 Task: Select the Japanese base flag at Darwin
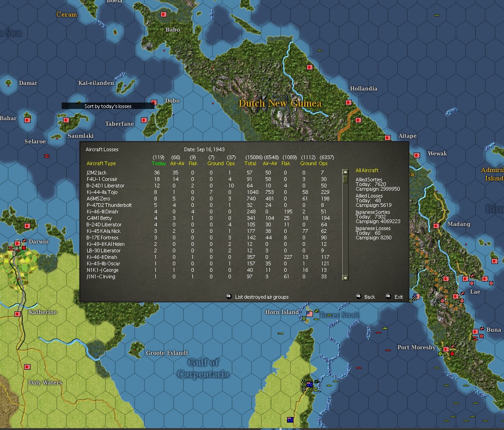pos(18,244)
